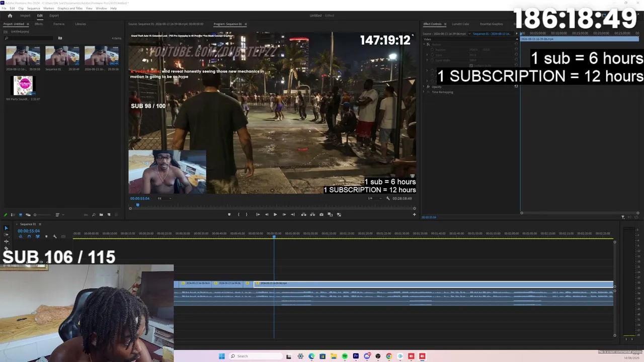Open File Explorer from the taskbar
Viewport: 644px width, 362px height.
[334, 356]
